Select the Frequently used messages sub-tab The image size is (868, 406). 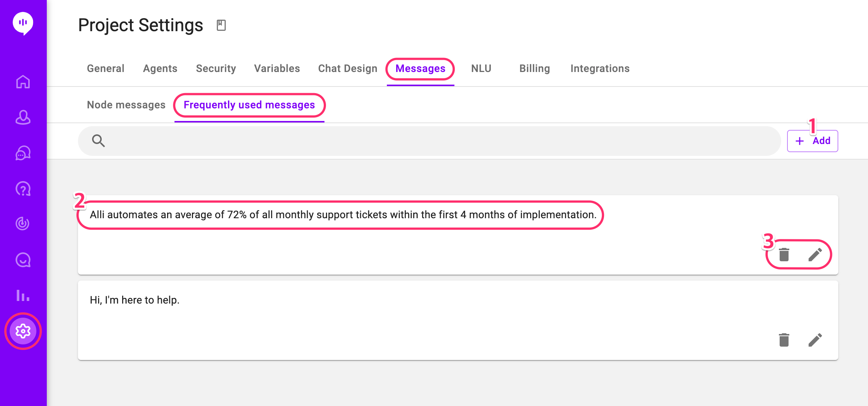pyautogui.click(x=249, y=105)
